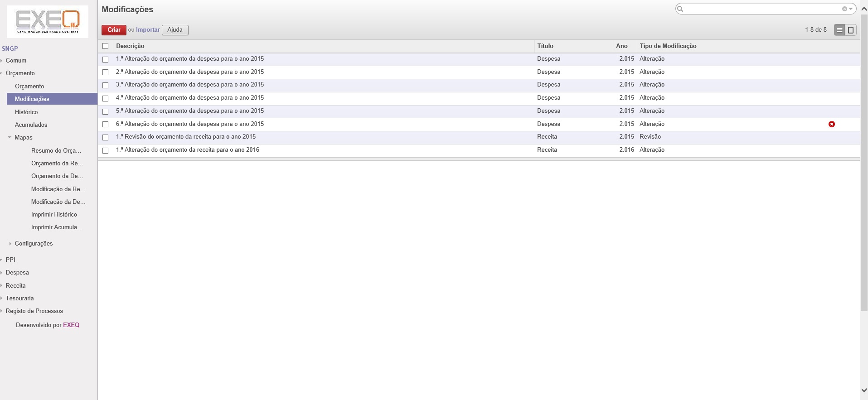Click the Importar link
The height and width of the screenshot is (400, 868).
tap(148, 30)
